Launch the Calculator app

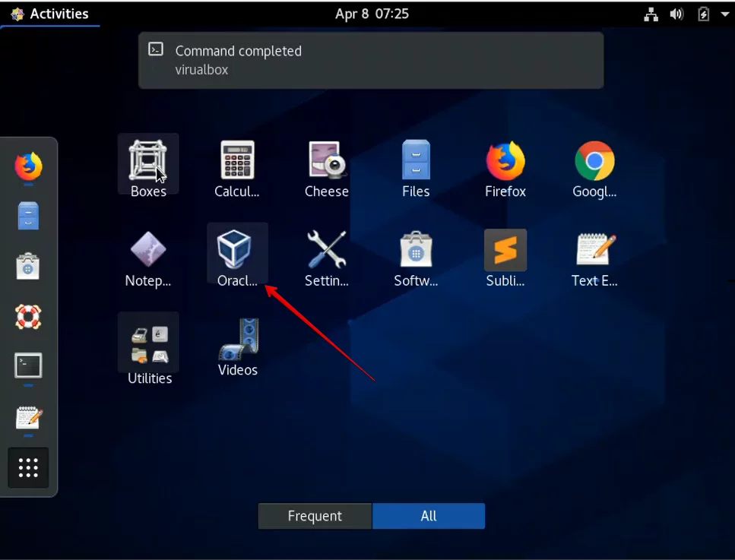point(237,167)
